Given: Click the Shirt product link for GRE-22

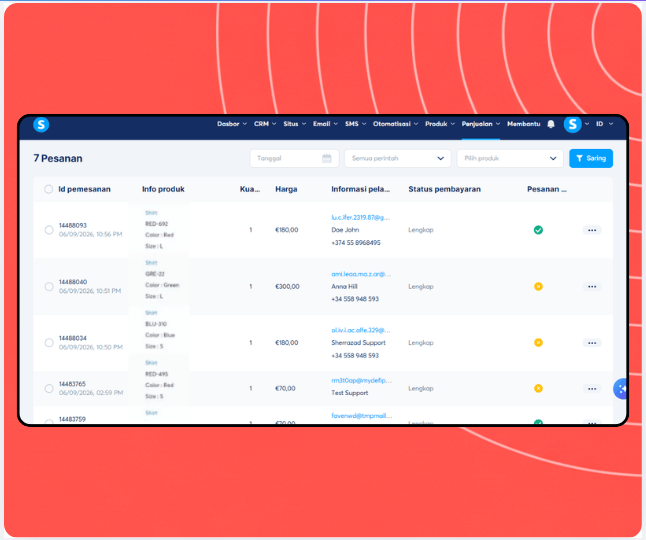Looking at the screenshot, I should tap(151, 263).
